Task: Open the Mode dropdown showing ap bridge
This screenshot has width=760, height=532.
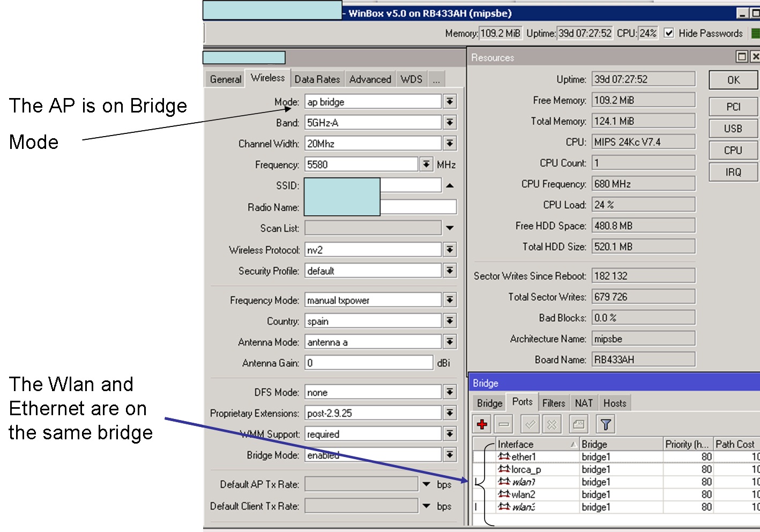Action: (450, 101)
